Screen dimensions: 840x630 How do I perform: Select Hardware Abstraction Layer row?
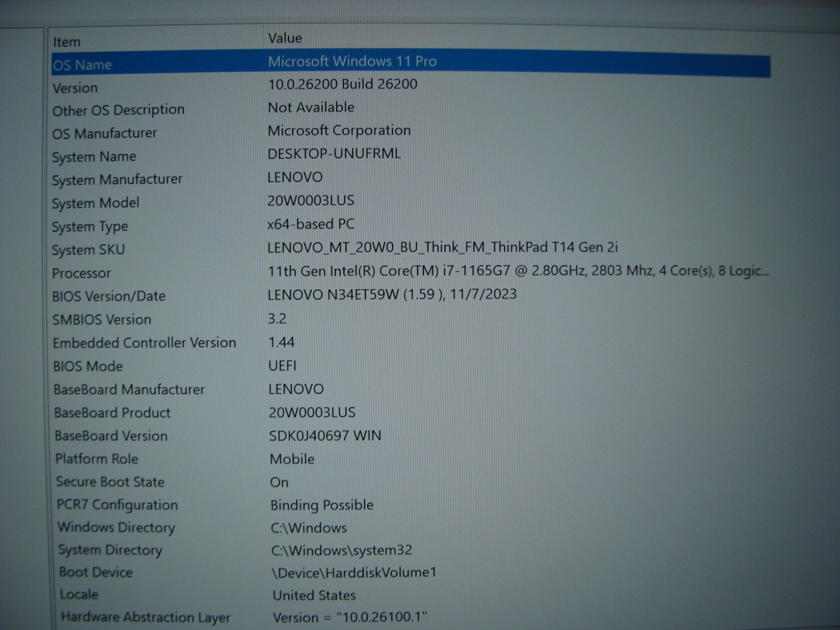[145, 617]
